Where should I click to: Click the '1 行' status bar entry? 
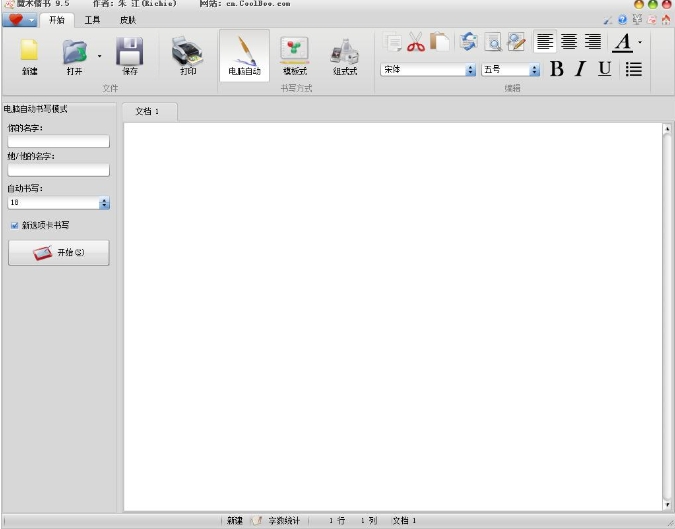tap(337, 520)
